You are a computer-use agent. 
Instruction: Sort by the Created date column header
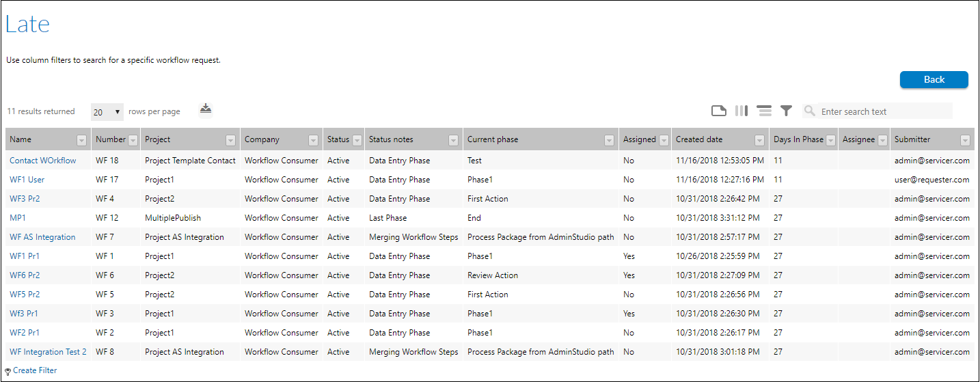[699, 139]
